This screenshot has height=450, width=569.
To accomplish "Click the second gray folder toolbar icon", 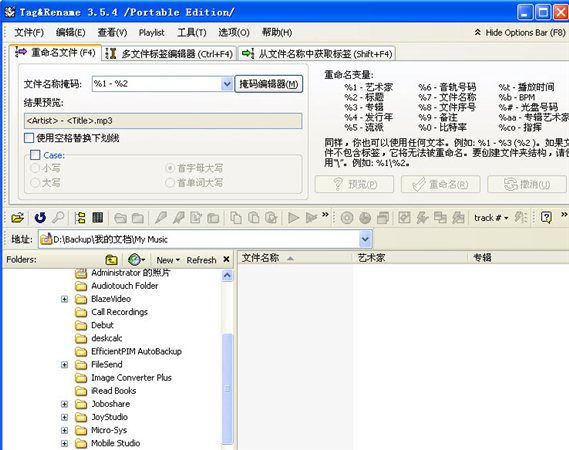I will (x=138, y=218).
